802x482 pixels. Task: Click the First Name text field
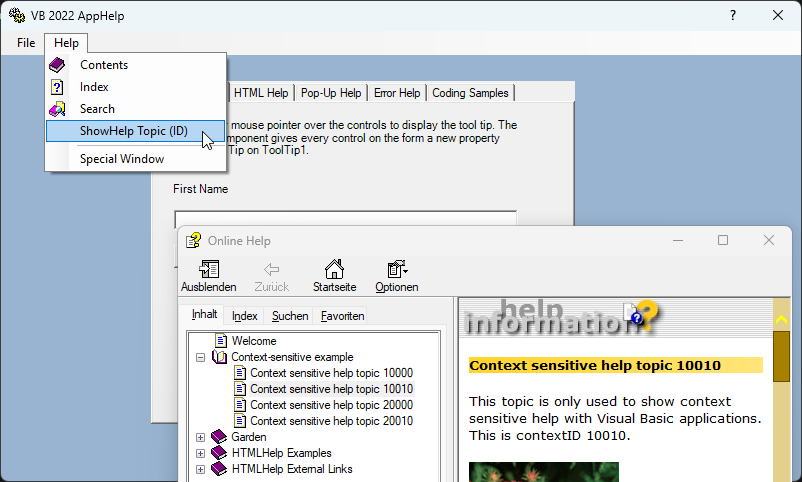coord(345,220)
